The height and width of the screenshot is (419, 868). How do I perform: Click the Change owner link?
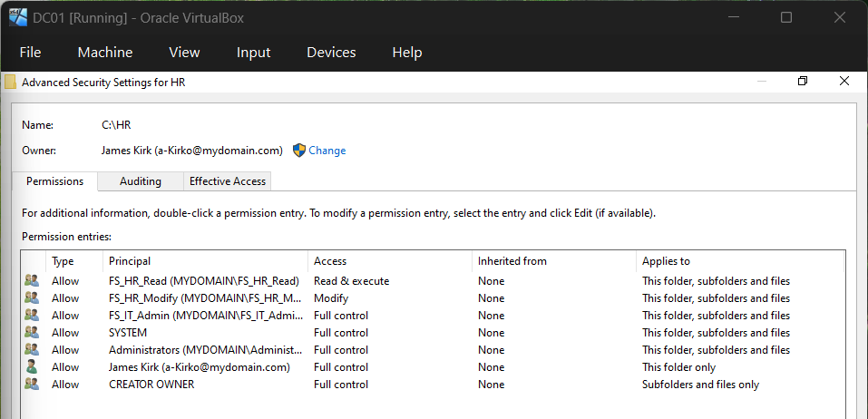327,151
